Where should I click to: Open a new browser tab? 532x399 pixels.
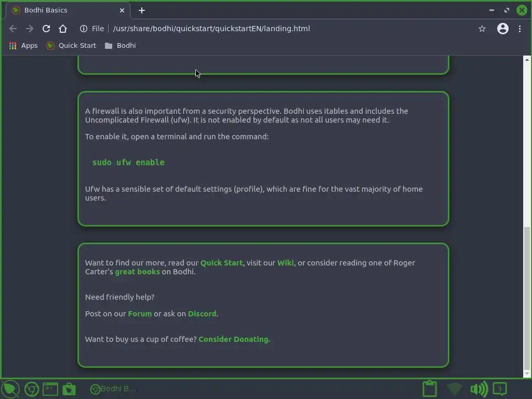point(142,10)
